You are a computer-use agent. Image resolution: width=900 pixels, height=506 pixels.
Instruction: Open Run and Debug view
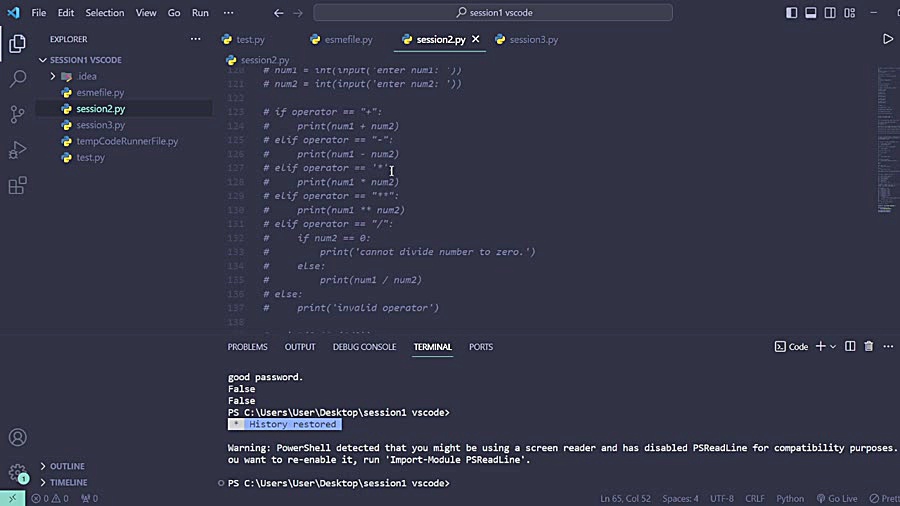click(x=17, y=150)
